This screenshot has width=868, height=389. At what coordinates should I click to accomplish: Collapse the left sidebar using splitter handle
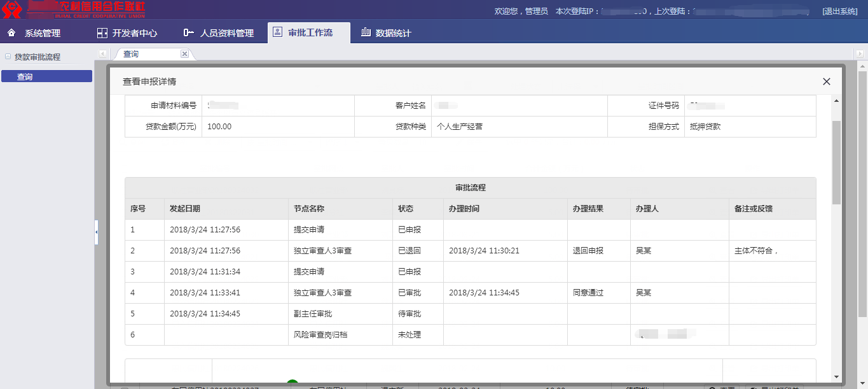[96, 232]
